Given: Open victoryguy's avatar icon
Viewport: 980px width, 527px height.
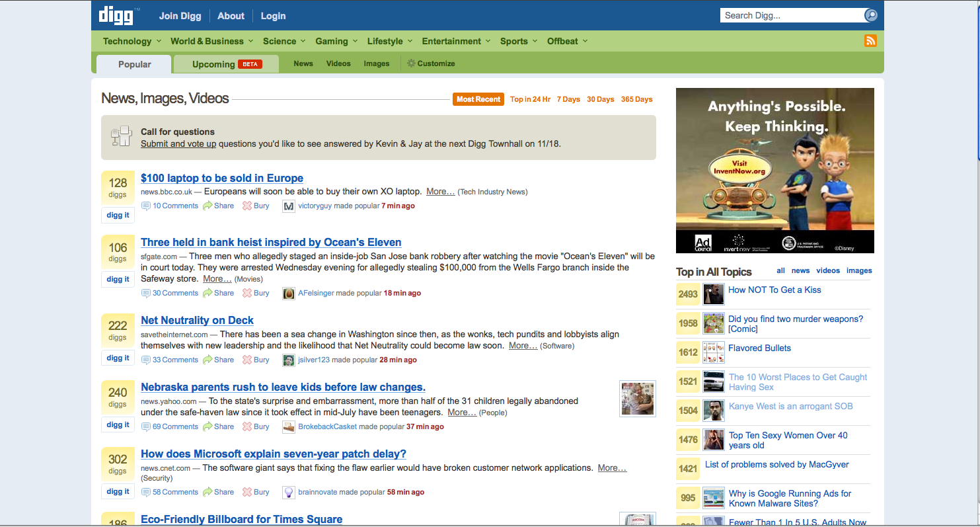Looking at the screenshot, I should [x=288, y=206].
